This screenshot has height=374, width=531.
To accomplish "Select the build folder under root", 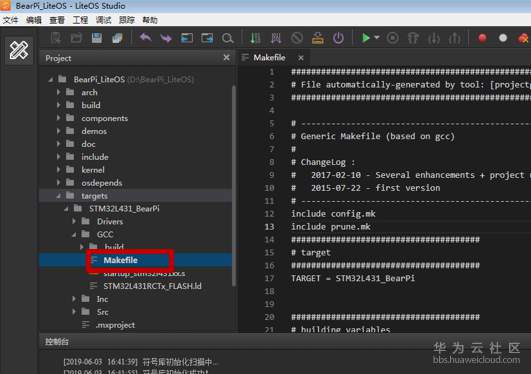I will click(x=91, y=105).
